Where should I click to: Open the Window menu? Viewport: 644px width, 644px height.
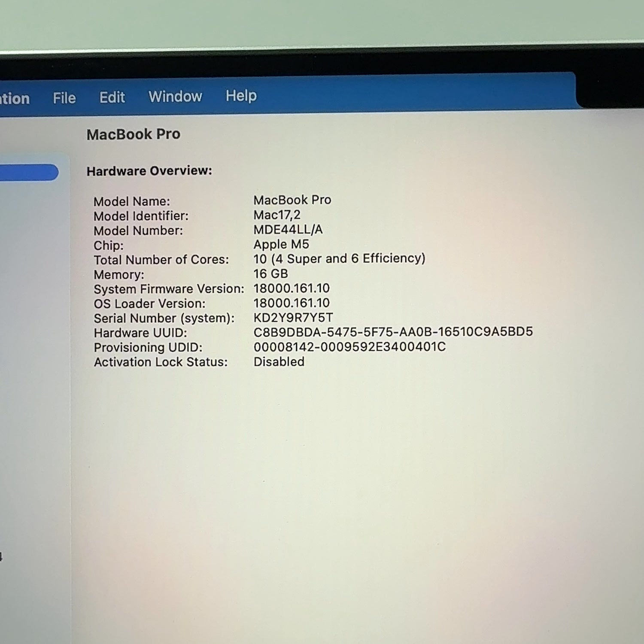(x=175, y=96)
